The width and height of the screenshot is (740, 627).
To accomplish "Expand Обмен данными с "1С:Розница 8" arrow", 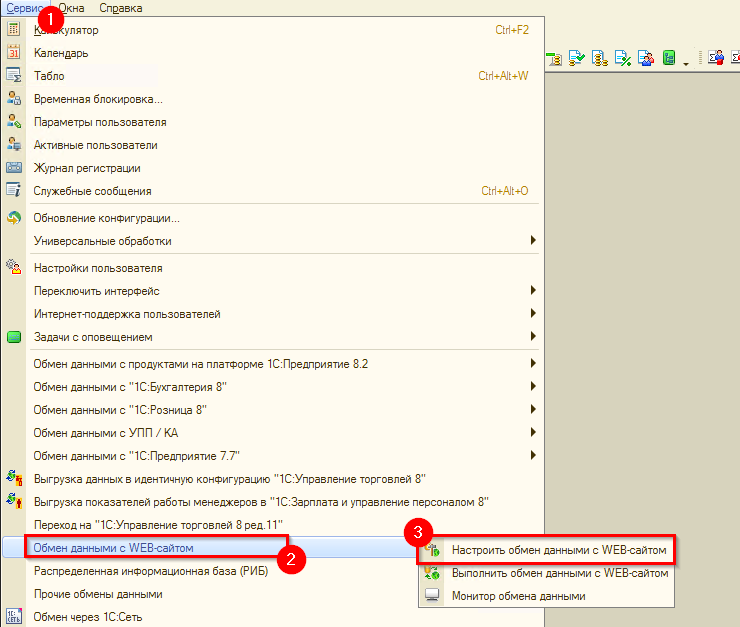I will tap(533, 410).
